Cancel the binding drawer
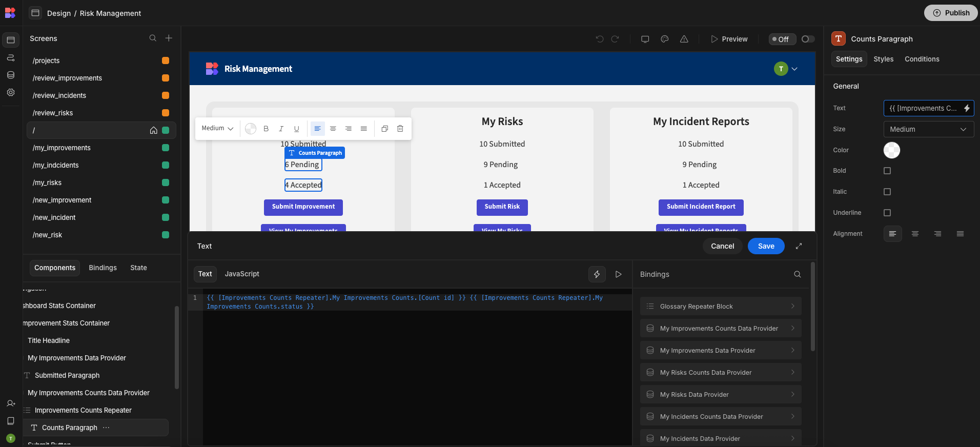Screen dimensions: 980x447 (722, 246)
